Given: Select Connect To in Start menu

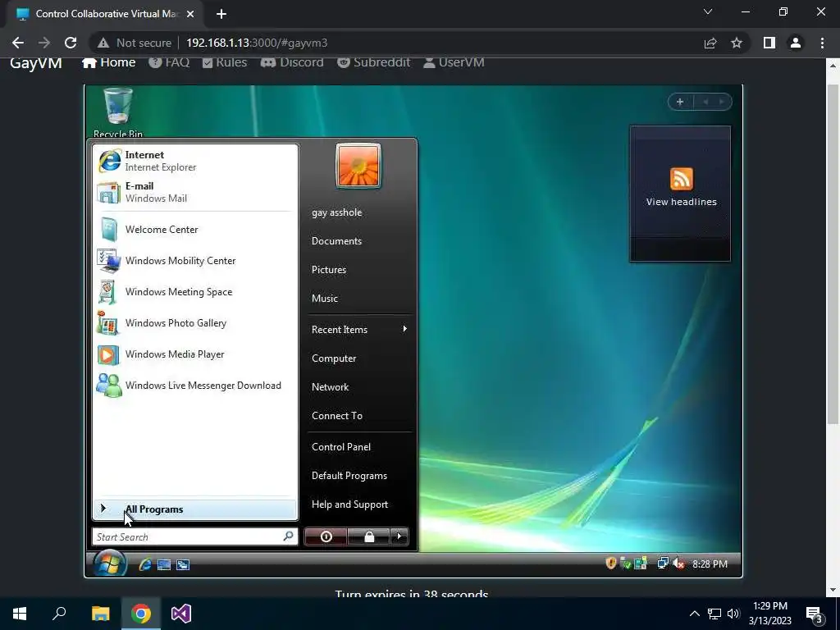Looking at the screenshot, I should tap(337, 416).
